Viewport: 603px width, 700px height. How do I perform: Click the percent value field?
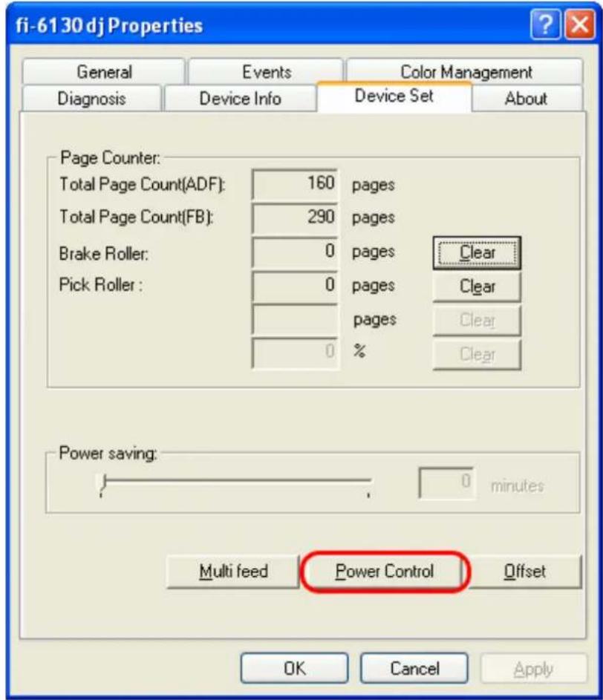pos(295,353)
